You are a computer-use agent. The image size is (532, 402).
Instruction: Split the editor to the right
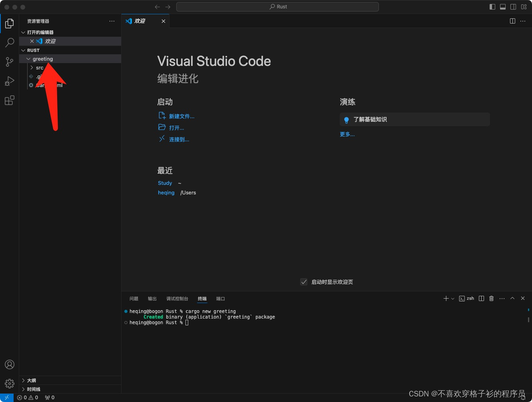click(x=512, y=21)
